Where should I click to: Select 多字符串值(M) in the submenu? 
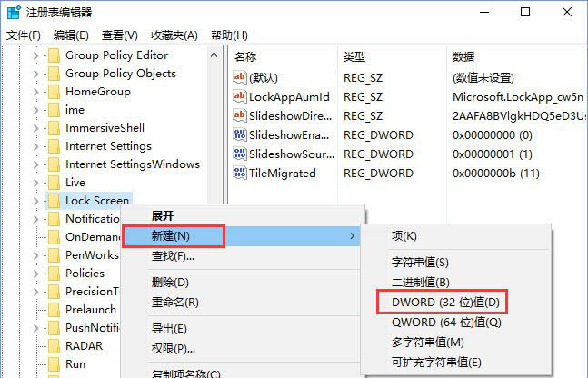click(x=456, y=343)
